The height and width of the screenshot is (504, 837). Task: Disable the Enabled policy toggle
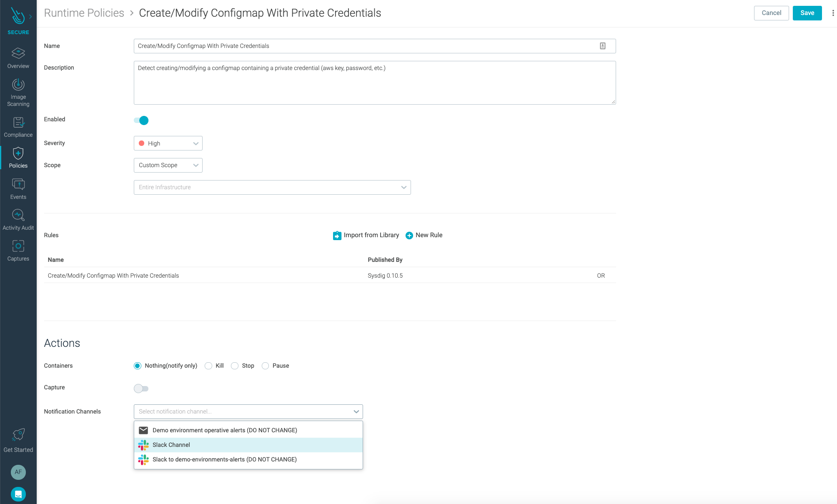tap(140, 120)
